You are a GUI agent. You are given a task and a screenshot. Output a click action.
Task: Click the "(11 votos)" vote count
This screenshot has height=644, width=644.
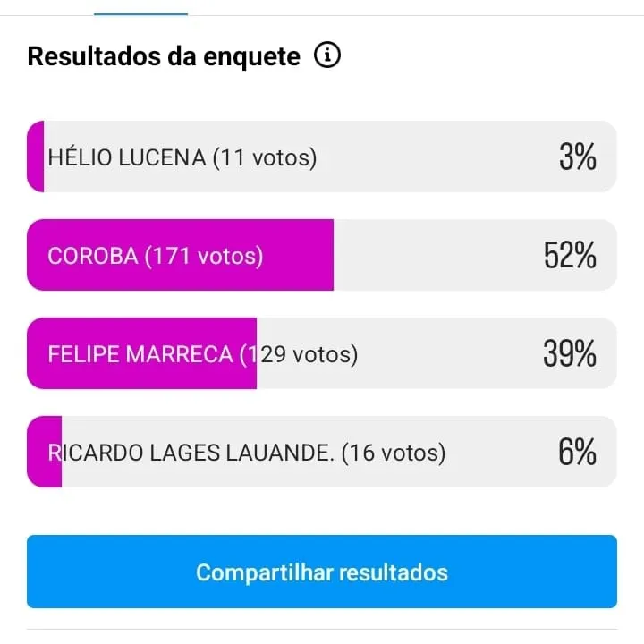point(265,158)
